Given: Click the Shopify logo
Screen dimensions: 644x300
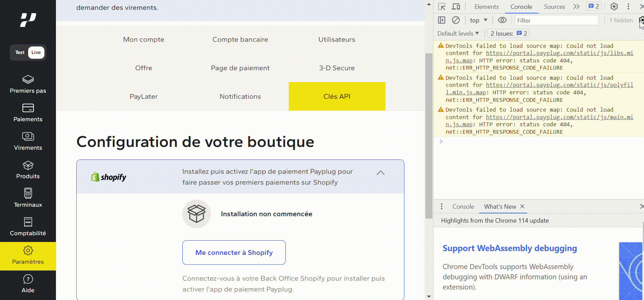Looking at the screenshot, I should 108,177.
